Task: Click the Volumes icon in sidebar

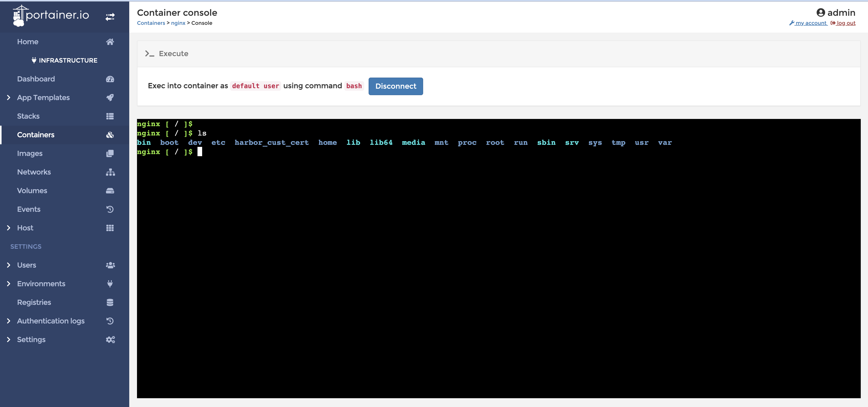Action: point(110,191)
